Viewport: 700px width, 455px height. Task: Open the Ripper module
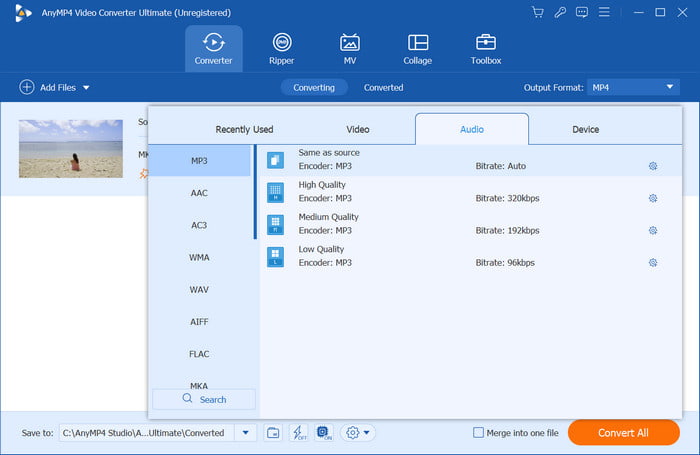coord(282,49)
